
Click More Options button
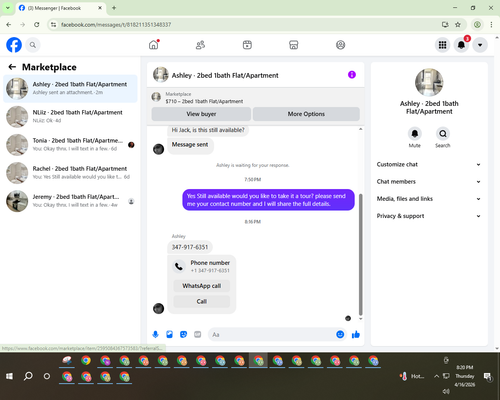306,114
